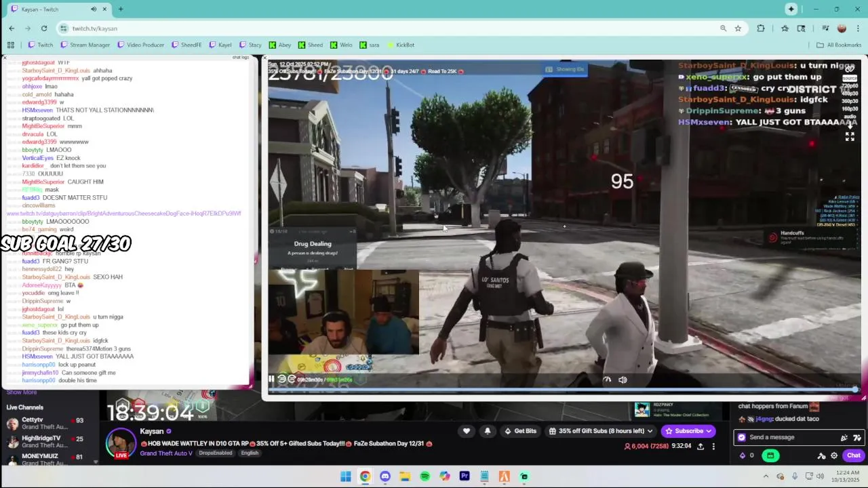Click the purple Chat send button
The image size is (868, 488).
[854, 455]
